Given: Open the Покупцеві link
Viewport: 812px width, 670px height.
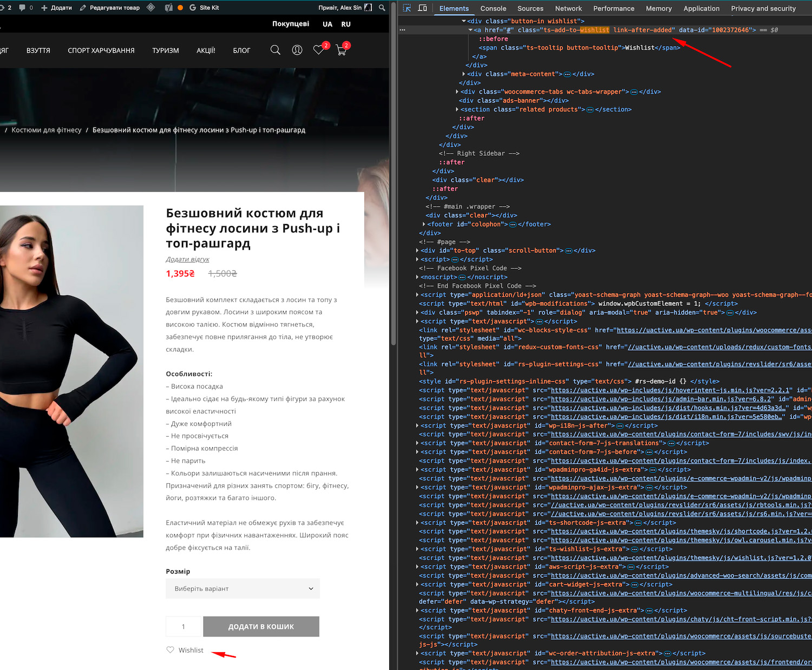Looking at the screenshot, I should (291, 24).
